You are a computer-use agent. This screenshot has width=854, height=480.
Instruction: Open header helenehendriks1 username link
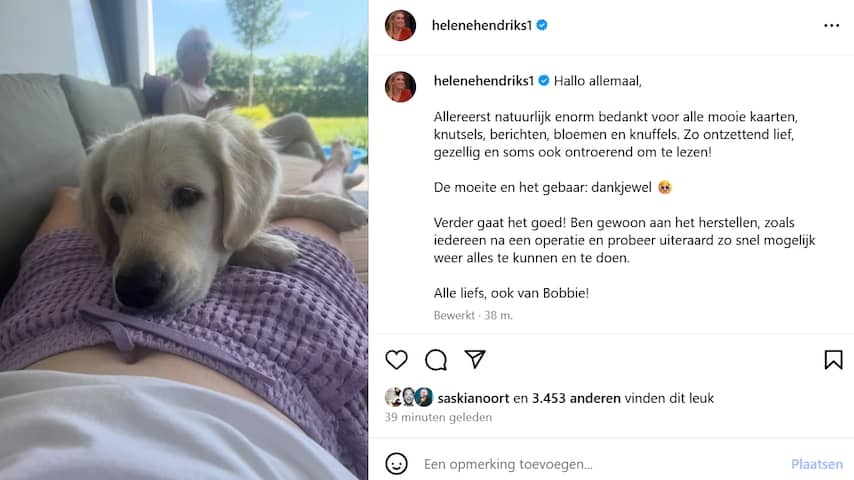point(481,25)
